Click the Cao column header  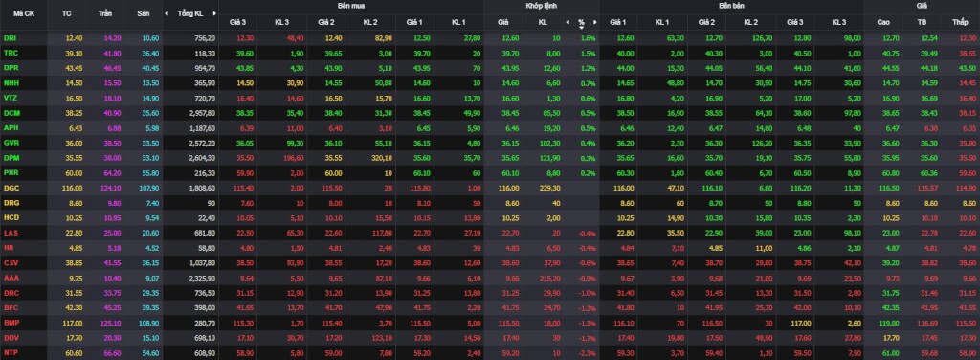pyautogui.click(x=883, y=23)
